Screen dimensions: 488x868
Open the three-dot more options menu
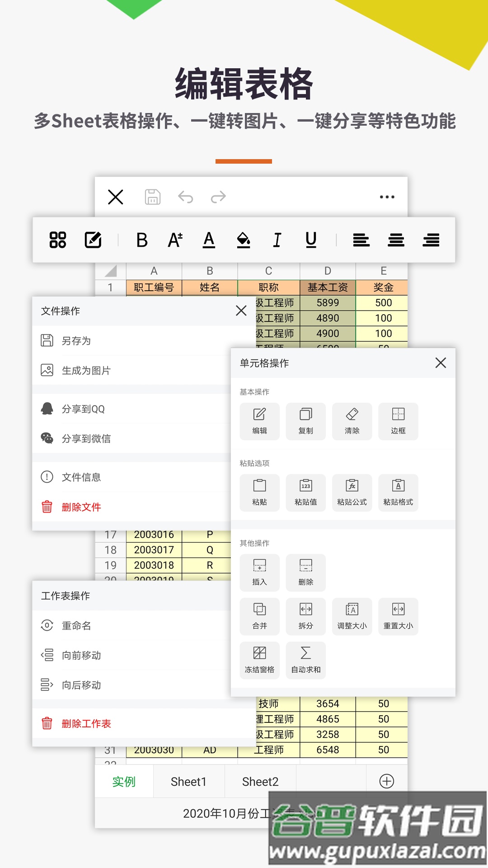pos(387,197)
